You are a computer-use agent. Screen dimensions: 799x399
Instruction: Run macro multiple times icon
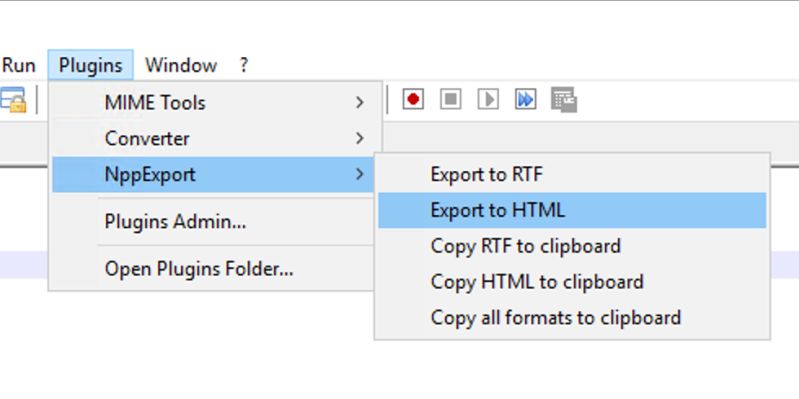[x=526, y=99]
